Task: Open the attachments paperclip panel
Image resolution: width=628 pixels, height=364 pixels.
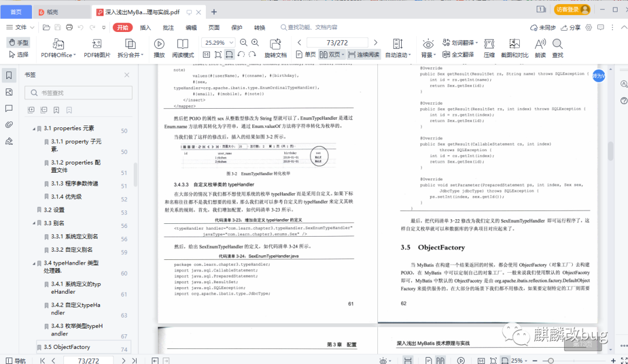Action: point(9,124)
